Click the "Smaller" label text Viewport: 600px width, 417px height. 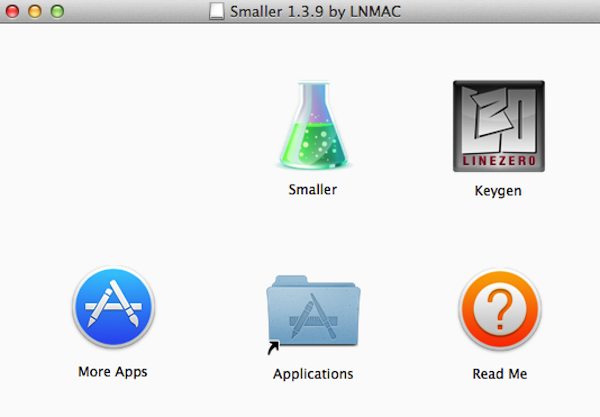point(313,189)
